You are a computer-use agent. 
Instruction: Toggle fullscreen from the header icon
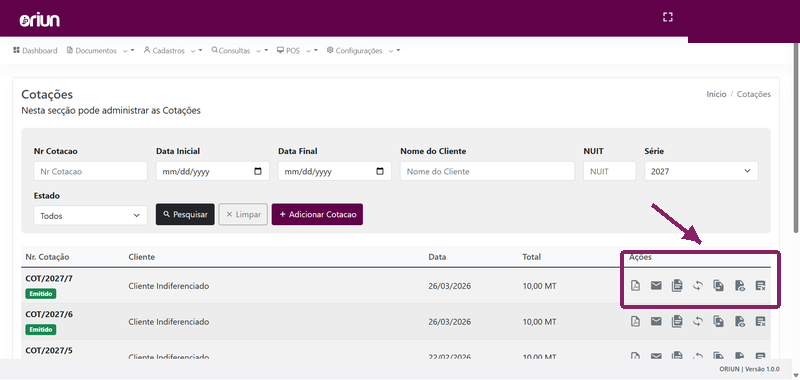point(667,17)
